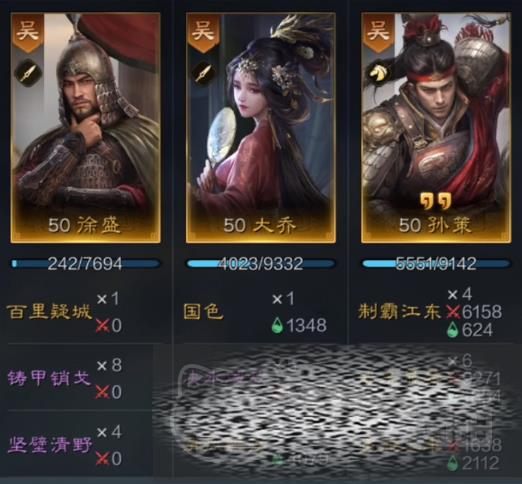Click the red damage icon under 百里疑城
This screenshot has height=484, width=522.
[102, 325]
